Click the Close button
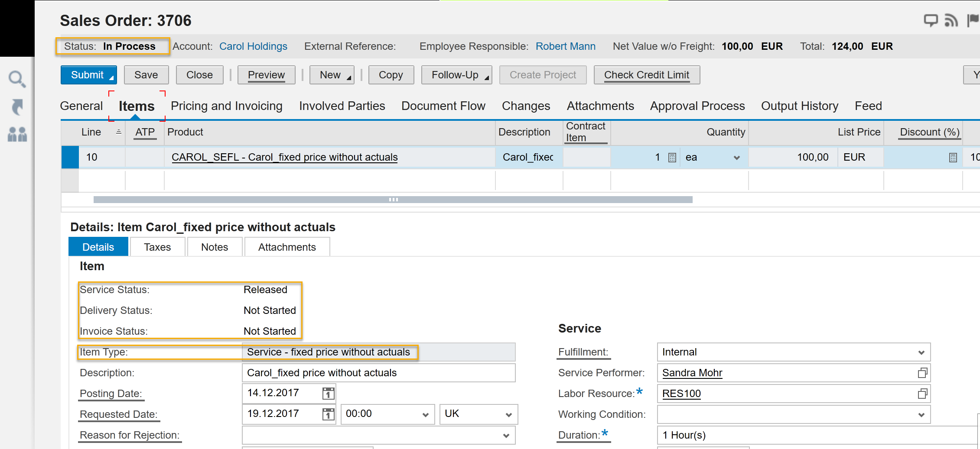The height and width of the screenshot is (449, 980). point(199,75)
